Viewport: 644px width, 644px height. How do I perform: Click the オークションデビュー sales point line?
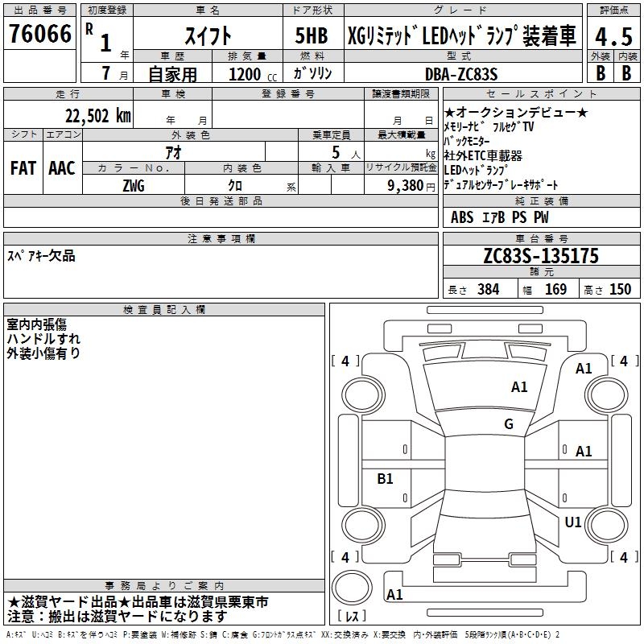tap(516, 112)
